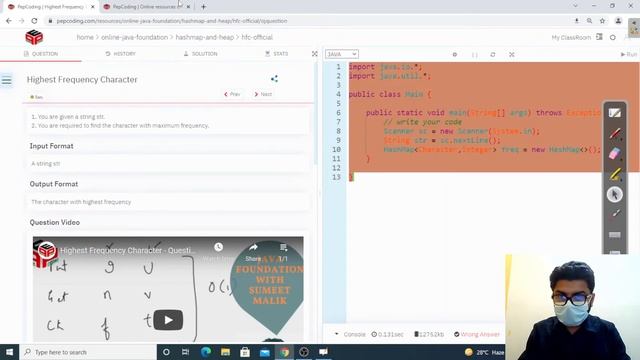
Task: Open Windows Start menu
Action: tap(9, 352)
